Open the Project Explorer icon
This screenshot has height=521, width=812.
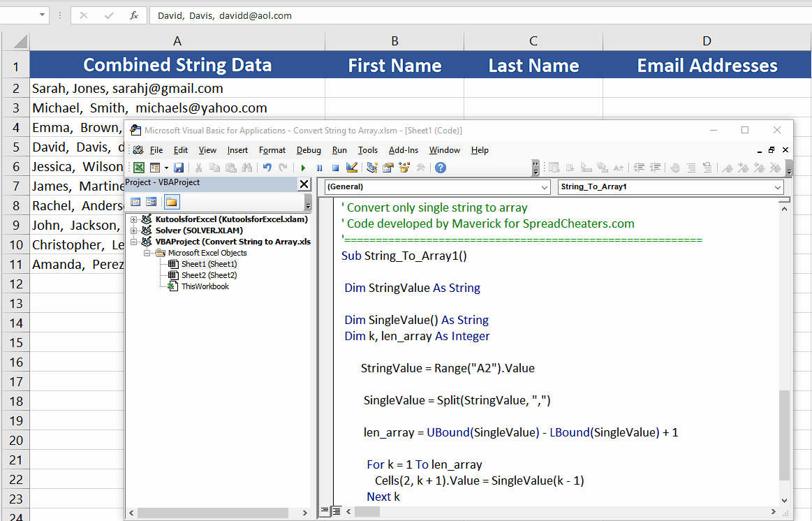pos(372,168)
